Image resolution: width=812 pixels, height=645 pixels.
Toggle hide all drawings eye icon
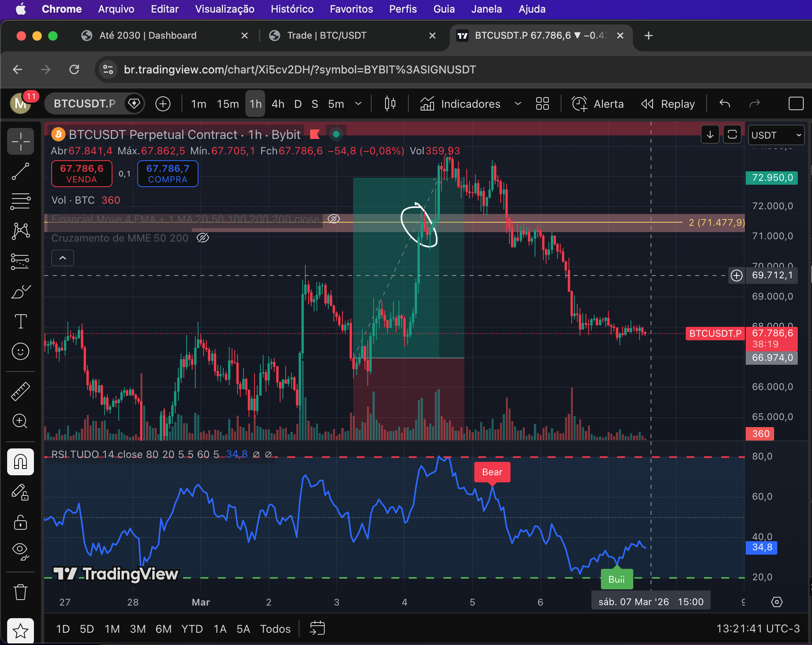pos(21,550)
